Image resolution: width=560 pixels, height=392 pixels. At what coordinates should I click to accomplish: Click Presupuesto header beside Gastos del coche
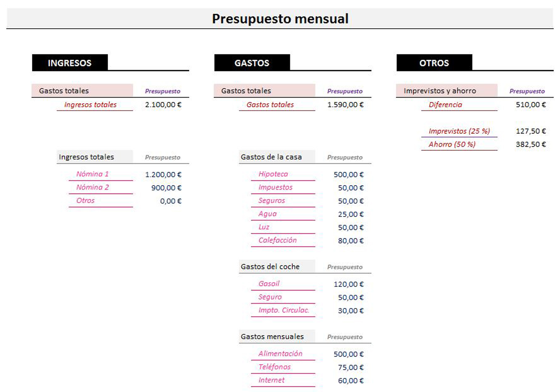(345, 267)
